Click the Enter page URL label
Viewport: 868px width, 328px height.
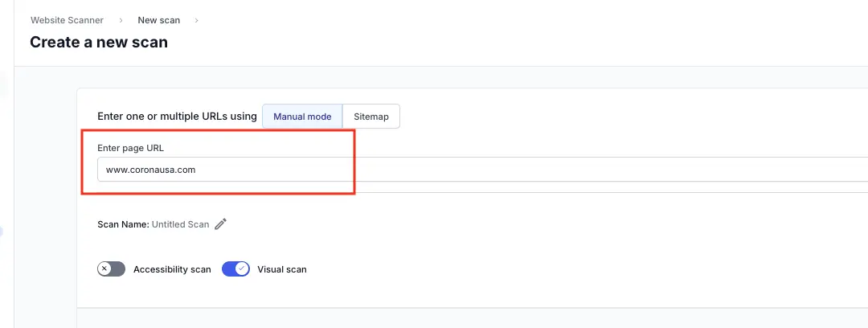(130, 148)
